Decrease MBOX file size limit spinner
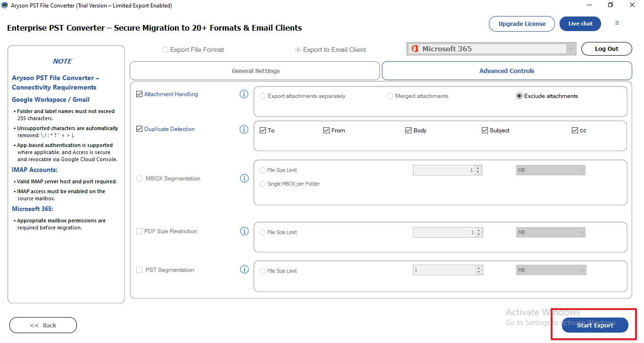Viewport: 644px width, 343px height. 478,172
